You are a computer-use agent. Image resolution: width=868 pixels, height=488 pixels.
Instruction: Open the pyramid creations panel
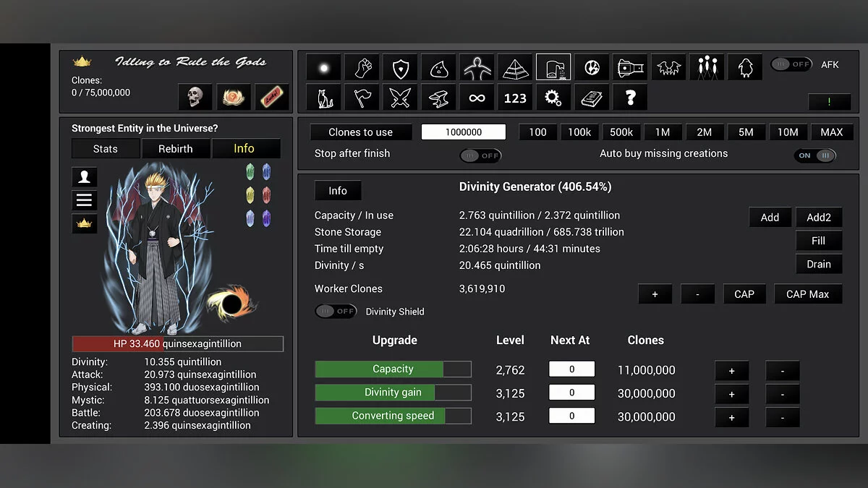point(515,67)
